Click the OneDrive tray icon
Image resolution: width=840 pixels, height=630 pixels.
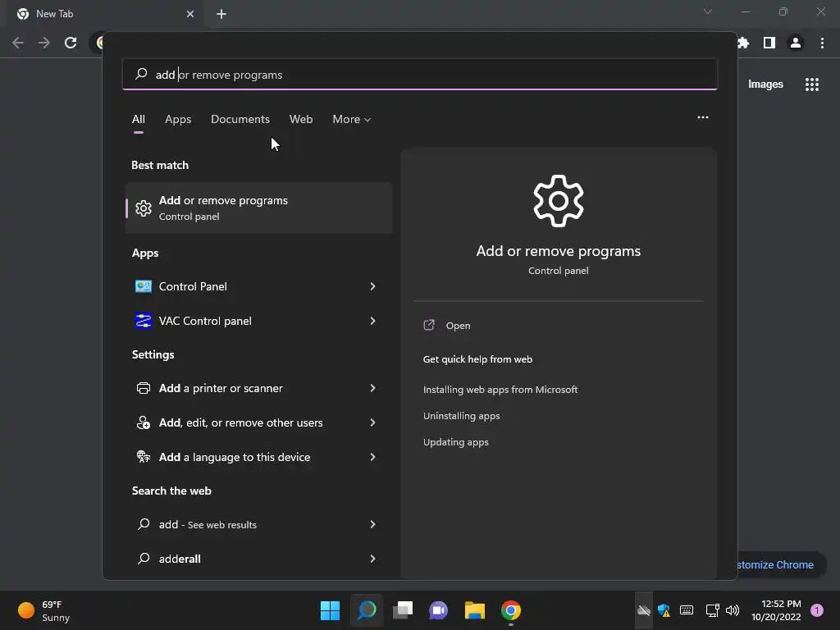(644, 610)
